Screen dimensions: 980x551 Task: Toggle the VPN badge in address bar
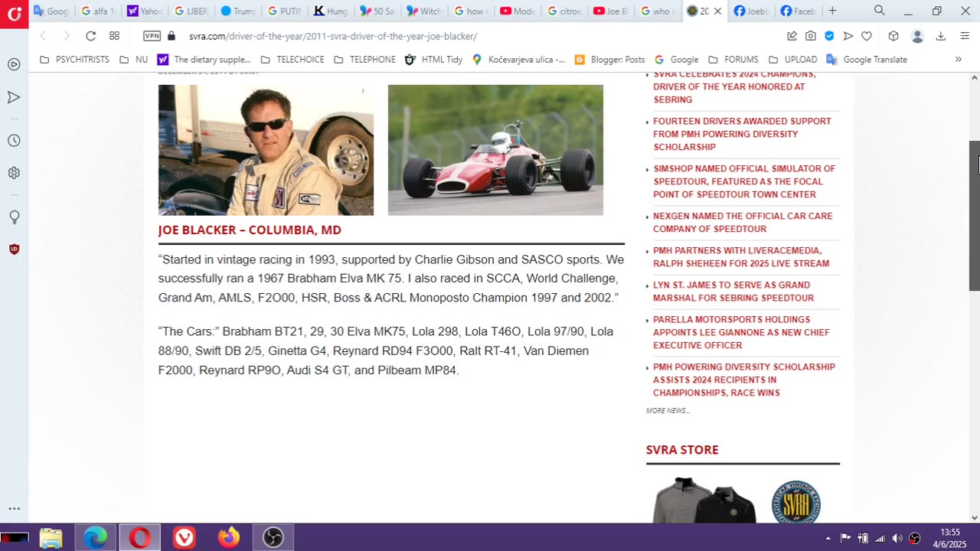click(152, 36)
